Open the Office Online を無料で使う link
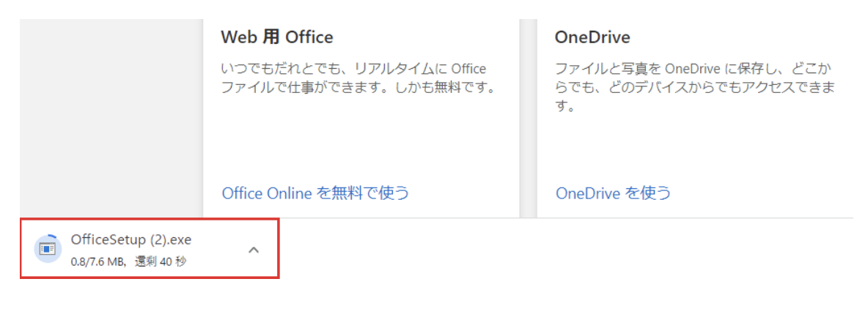This screenshot has height=309, width=868. click(315, 193)
